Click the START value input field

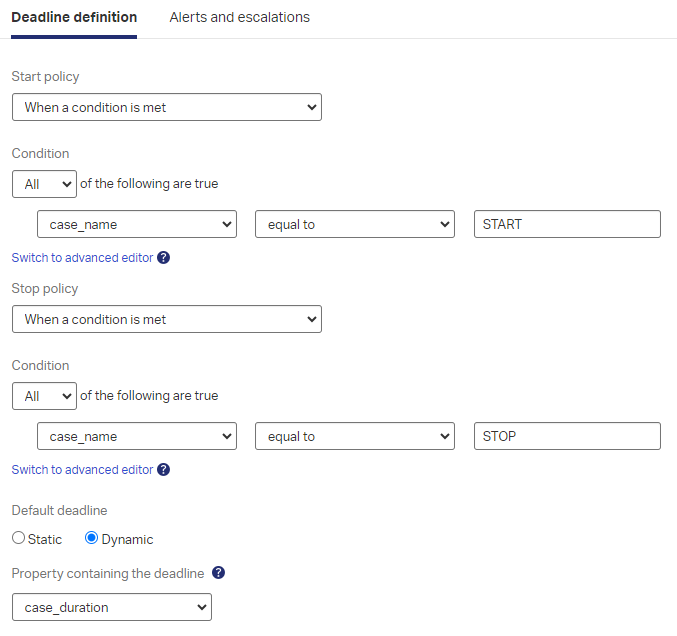click(566, 224)
